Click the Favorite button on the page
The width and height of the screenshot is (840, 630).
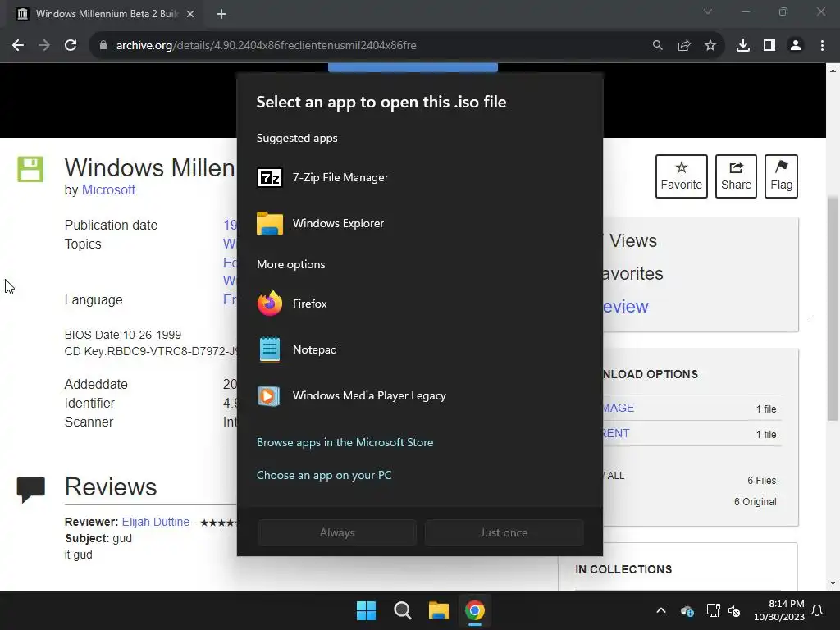(x=682, y=176)
